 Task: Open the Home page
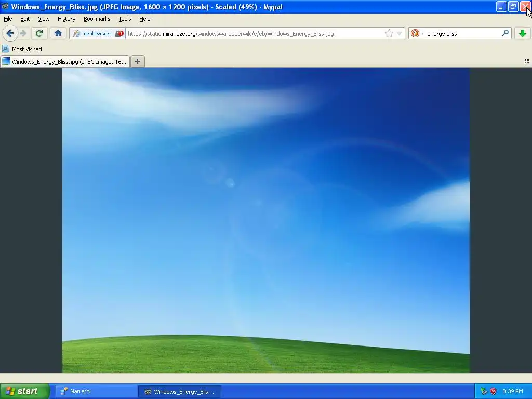pos(58,33)
